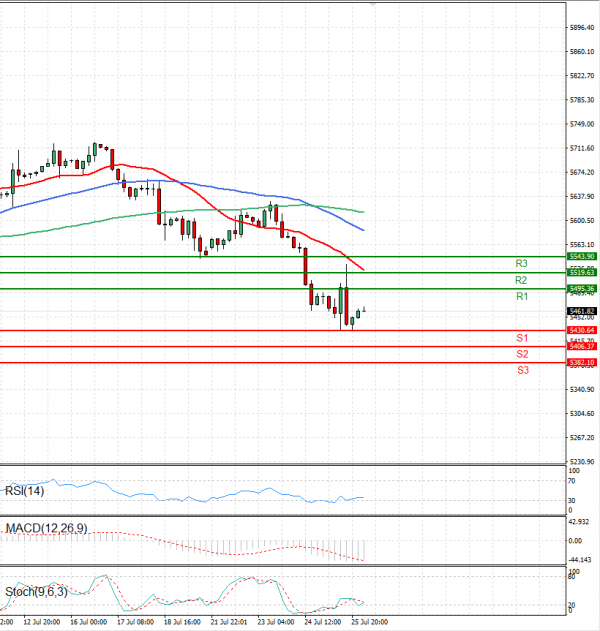Click the 5600.50 price axis value
This screenshot has width=600, height=631.
click(x=582, y=221)
